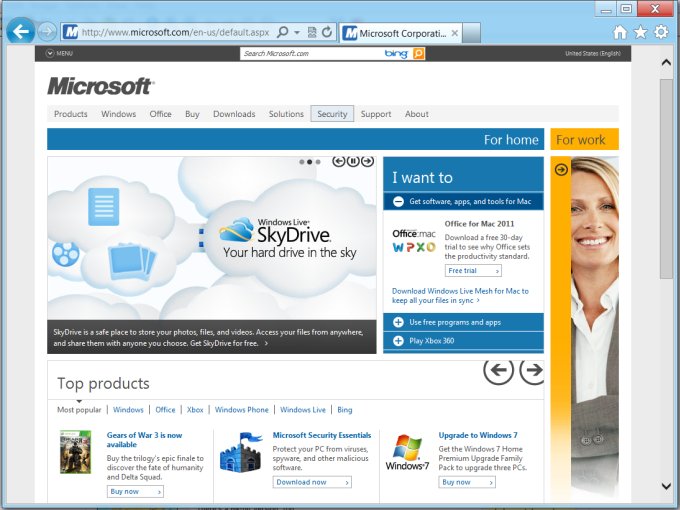Open the Get SkyDrive for free link
Image resolution: width=680 pixels, height=510 pixels.
pyautogui.click(x=229, y=343)
